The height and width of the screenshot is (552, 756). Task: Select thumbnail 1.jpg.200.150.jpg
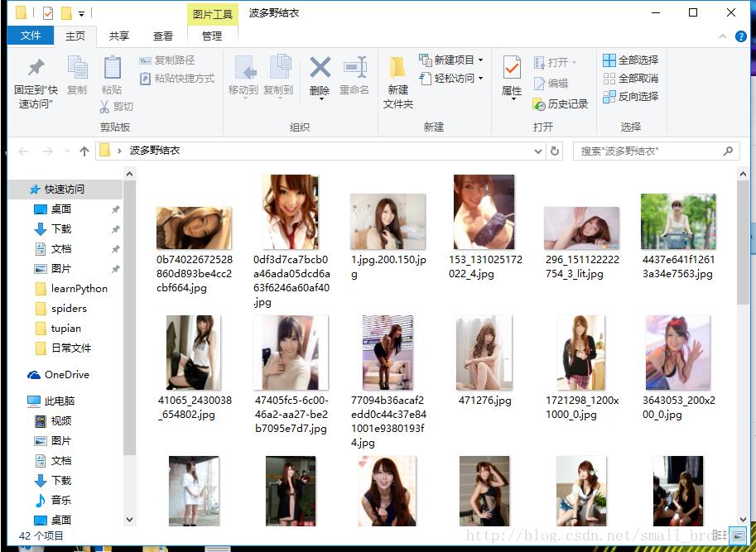pos(388,222)
